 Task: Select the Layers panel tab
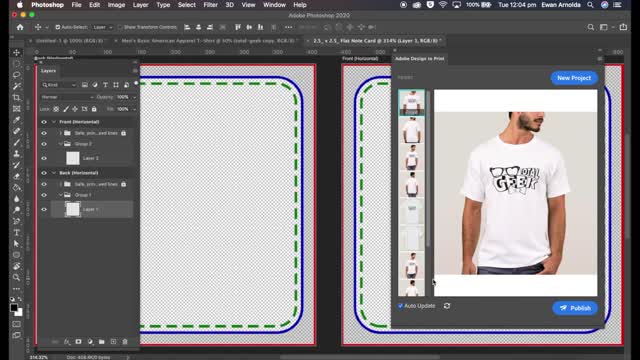(x=48, y=71)
